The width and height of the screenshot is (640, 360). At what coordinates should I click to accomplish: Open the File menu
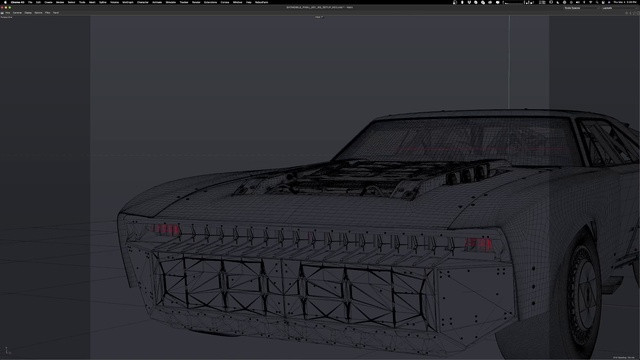(x=30, y=2)
